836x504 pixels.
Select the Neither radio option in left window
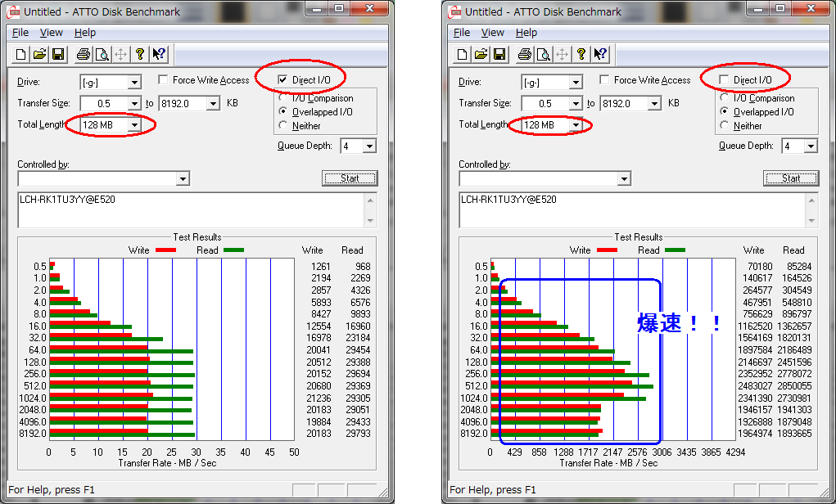coord(283,126)
